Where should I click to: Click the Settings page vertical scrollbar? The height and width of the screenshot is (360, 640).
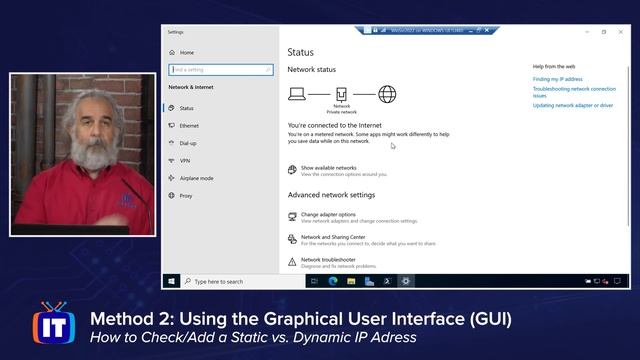[x=628, y=145]
